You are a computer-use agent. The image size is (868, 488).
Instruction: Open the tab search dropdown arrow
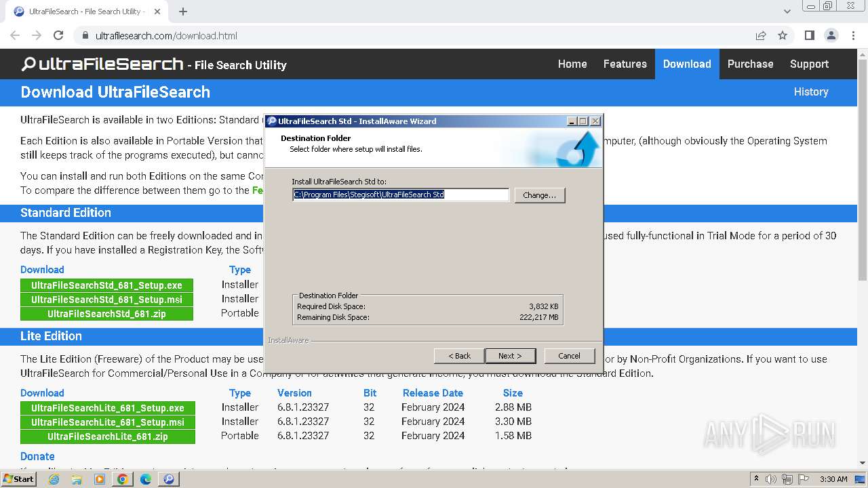pyautogui.click(x=787, y=12)
